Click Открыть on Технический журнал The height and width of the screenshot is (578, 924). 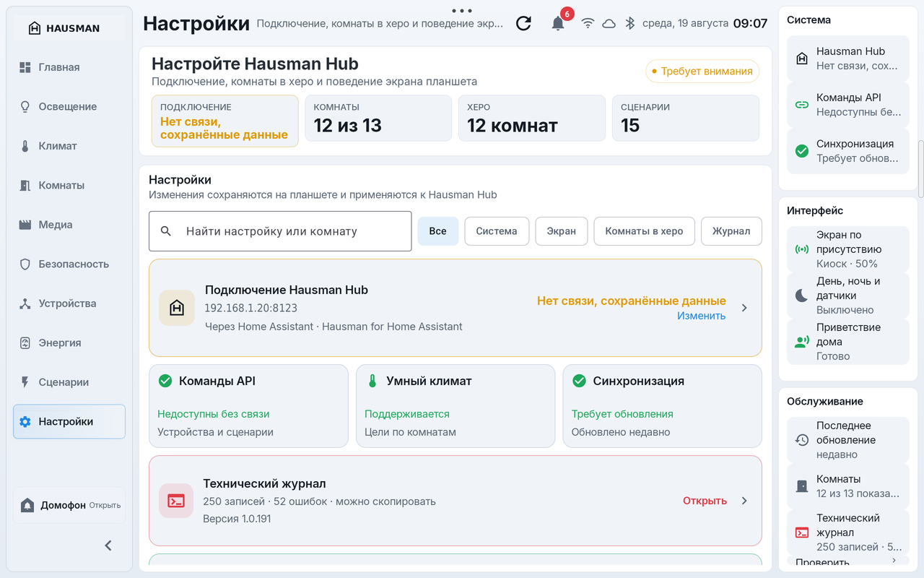[x=705, y=501]
